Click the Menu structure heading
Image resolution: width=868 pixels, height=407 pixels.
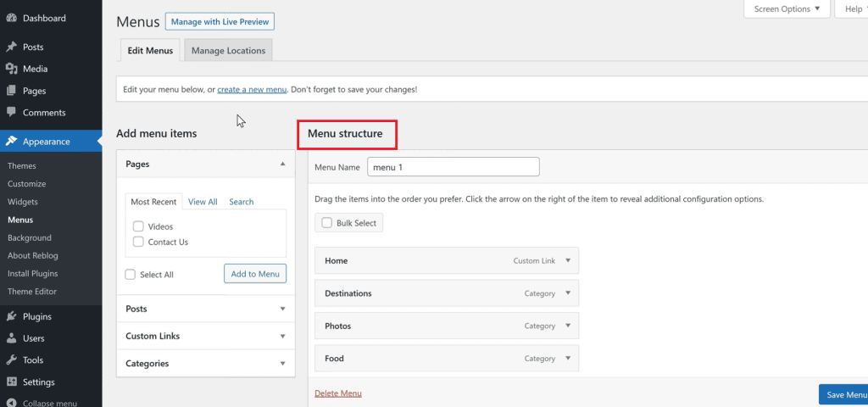coord(346,133)
